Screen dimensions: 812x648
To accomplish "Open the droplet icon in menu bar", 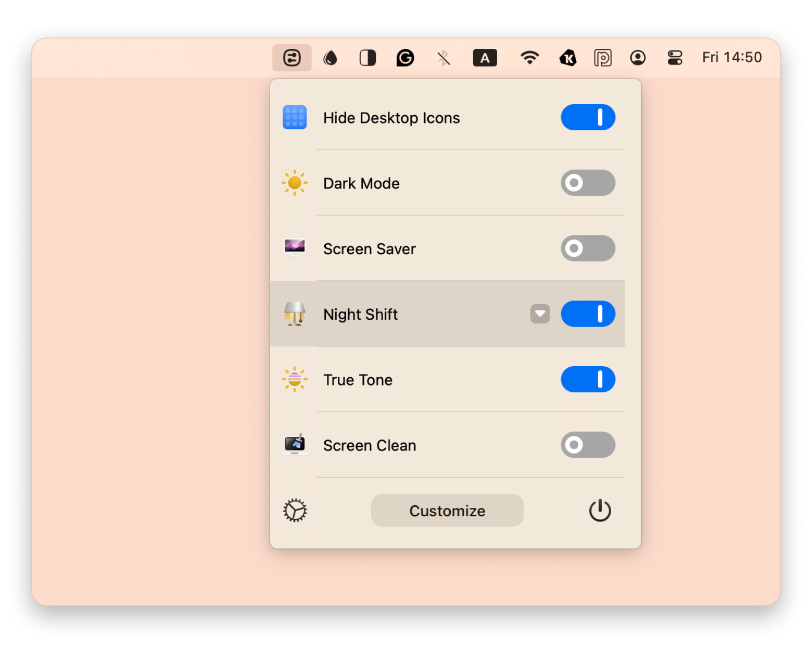I will click(330, 58).
